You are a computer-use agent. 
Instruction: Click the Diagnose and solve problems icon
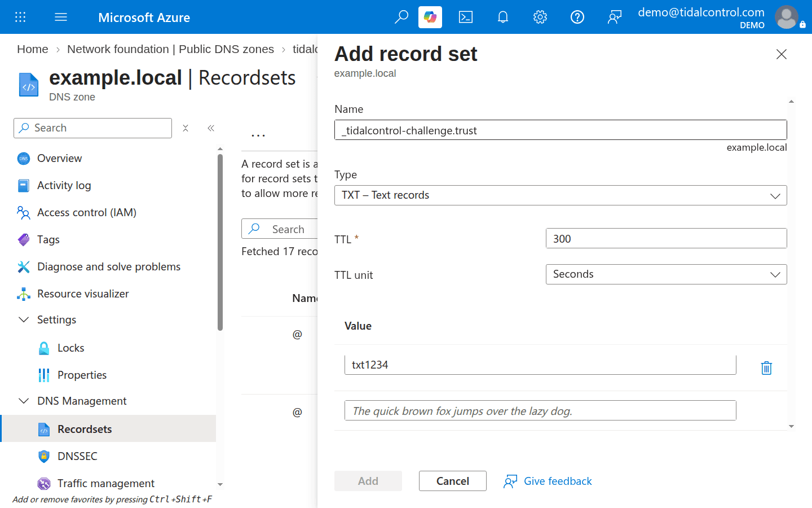click(24, 267)
